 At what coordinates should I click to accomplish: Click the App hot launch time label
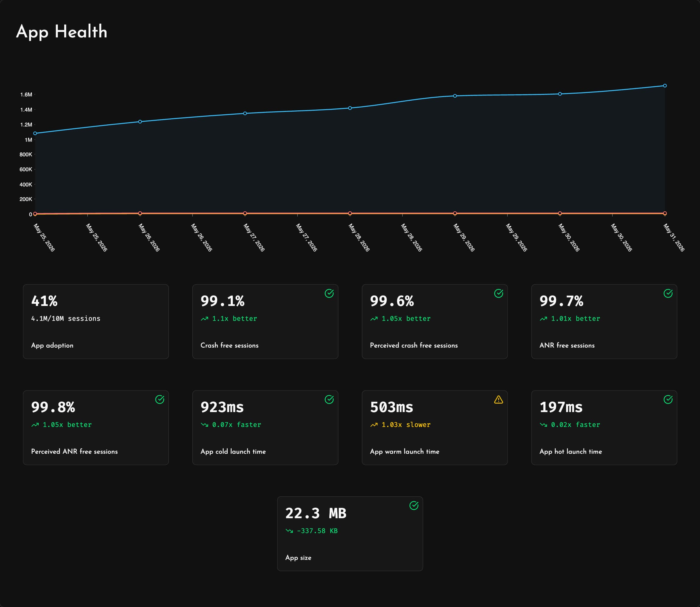pyautogui.click(x=571, y=452)
